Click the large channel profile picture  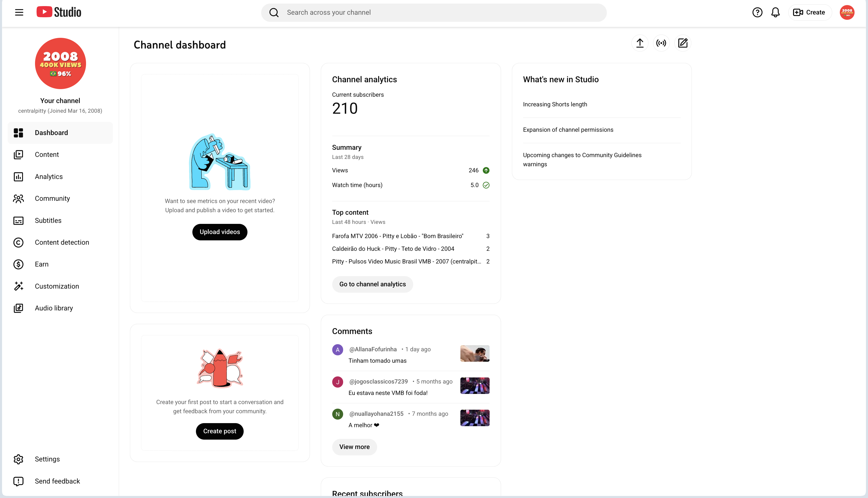(x=61, y=63)
